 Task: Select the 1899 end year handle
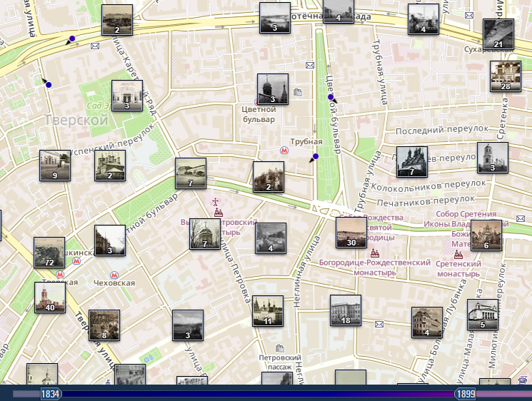point(465,394)
